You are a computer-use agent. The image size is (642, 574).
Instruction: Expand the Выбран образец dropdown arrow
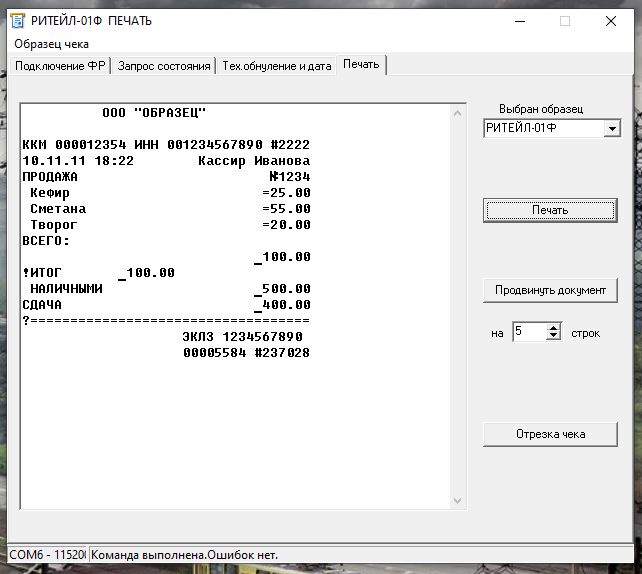612,129
